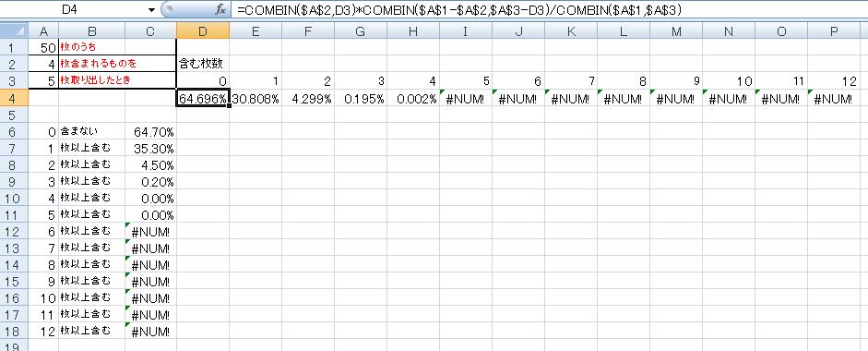Click #NUM! error cell in column P

coord(834,99)
